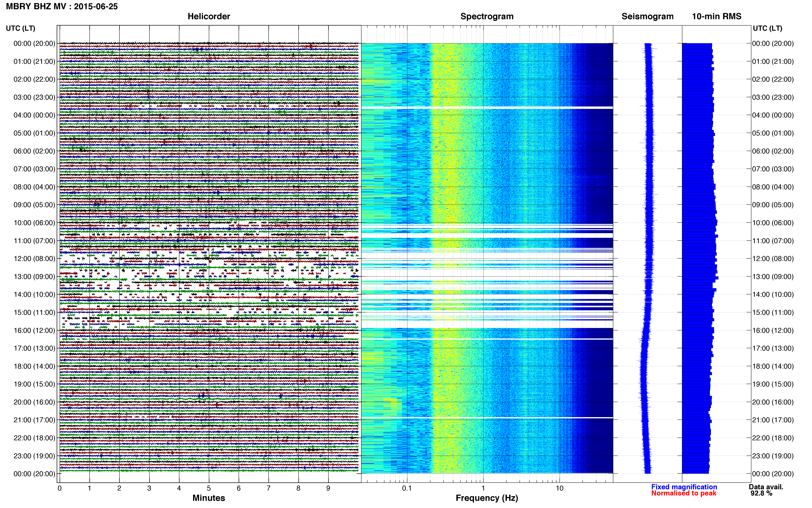Click the Minutes axis title
The height and width of the screenshot is (508, 812).
click(x=209, y=498)
